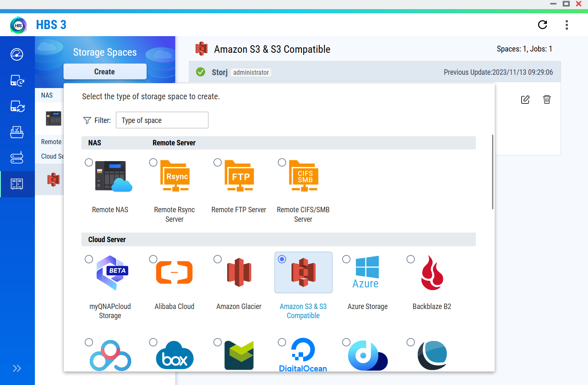Screen dimensions: 588x385
Task: Click the refresh icon in header
Action: (542, 25)
